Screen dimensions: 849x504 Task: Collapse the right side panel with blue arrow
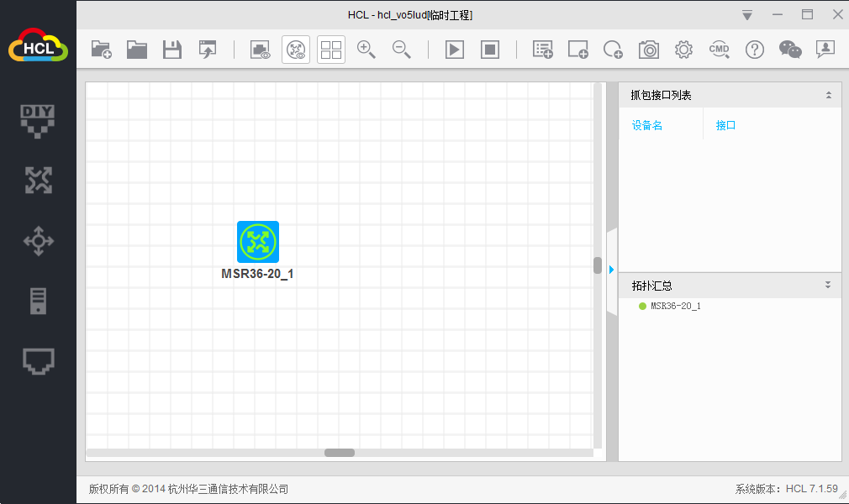pyautogui.click(x=611, y=270)
